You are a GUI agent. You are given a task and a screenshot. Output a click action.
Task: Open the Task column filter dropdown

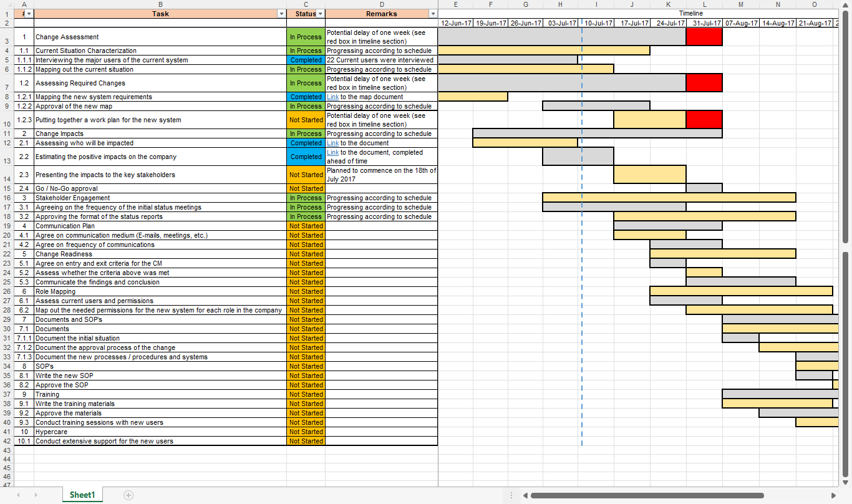281,14
